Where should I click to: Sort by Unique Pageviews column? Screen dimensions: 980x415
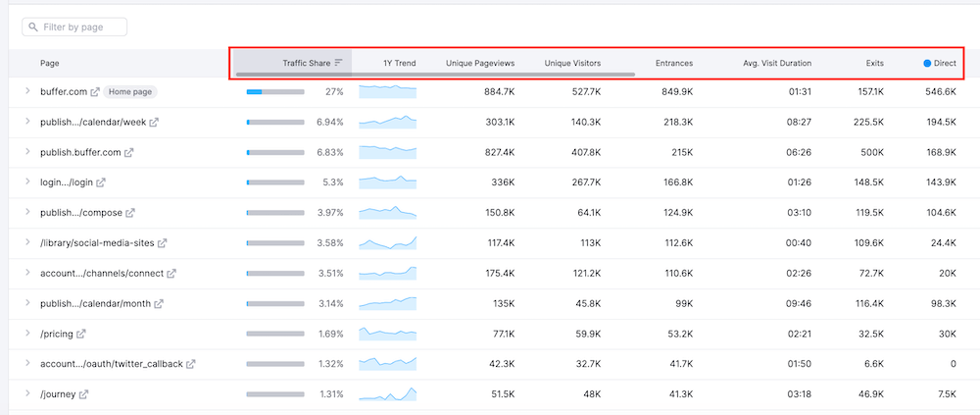coord(480,63)
